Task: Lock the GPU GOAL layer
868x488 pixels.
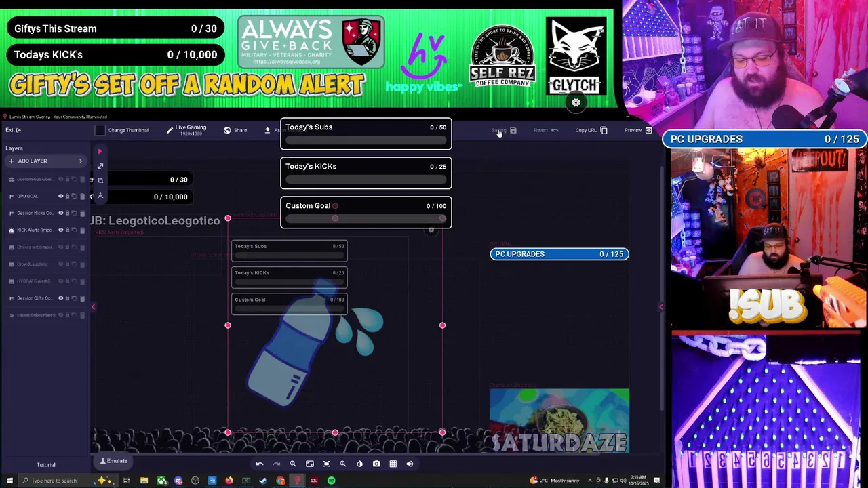Action: (x=67, y=197)
